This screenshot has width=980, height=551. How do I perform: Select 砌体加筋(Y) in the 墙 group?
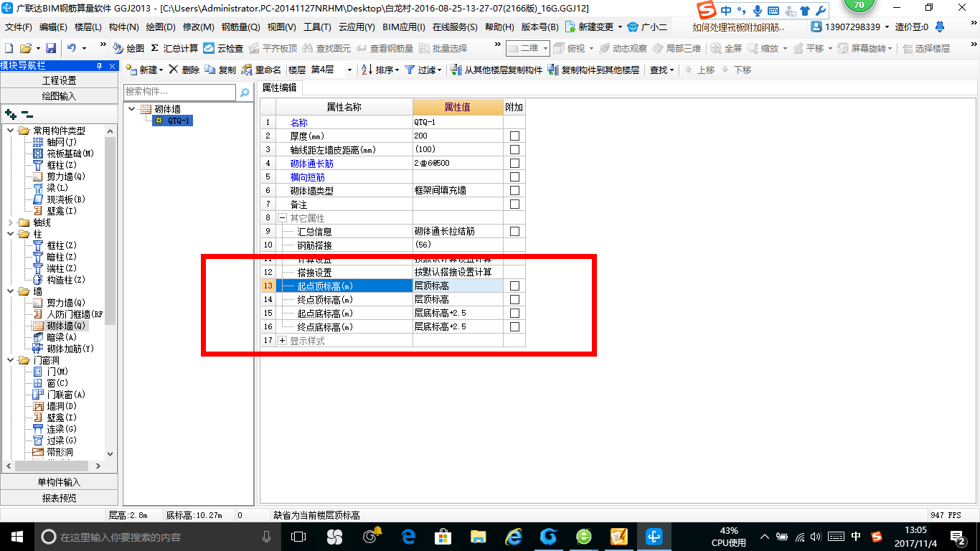coord(63,349)
